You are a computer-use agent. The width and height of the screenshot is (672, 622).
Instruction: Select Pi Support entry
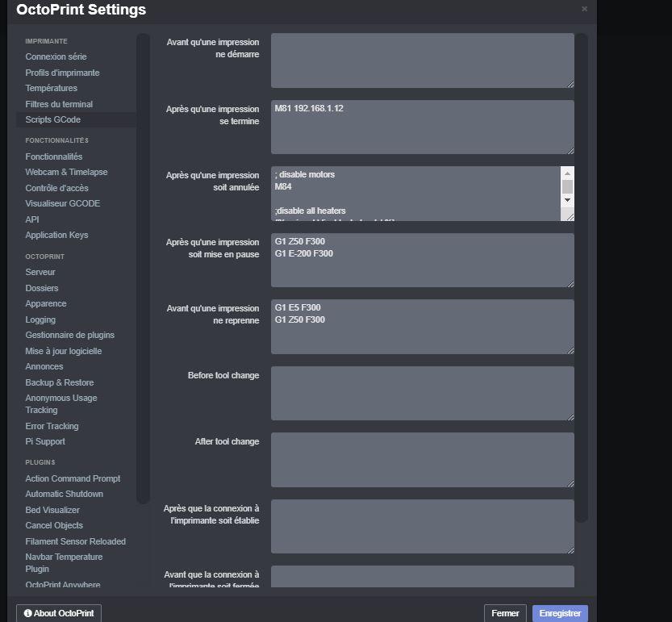(x=45, y=441)
